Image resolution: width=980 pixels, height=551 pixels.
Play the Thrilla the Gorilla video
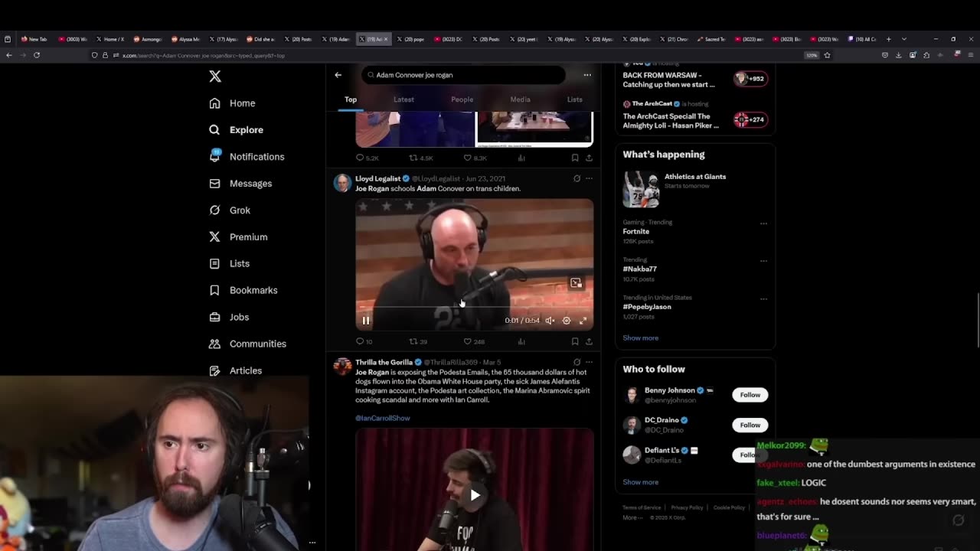point(475,495)
